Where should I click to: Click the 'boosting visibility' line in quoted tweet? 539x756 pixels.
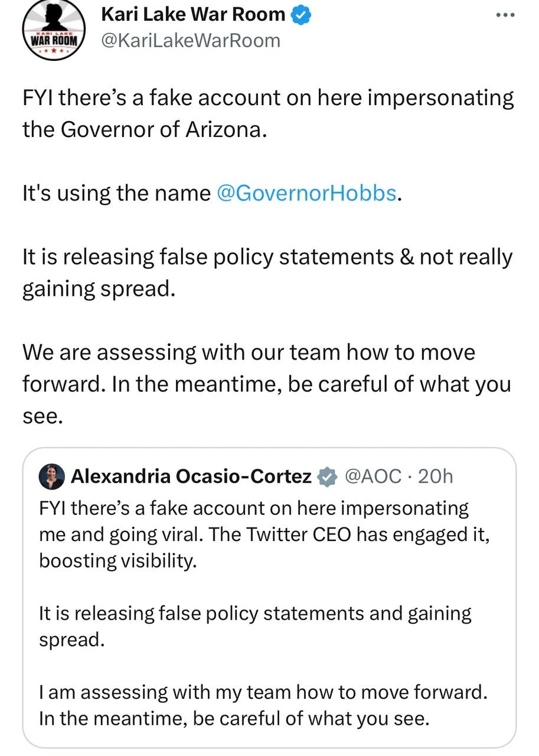coord(117,560)
